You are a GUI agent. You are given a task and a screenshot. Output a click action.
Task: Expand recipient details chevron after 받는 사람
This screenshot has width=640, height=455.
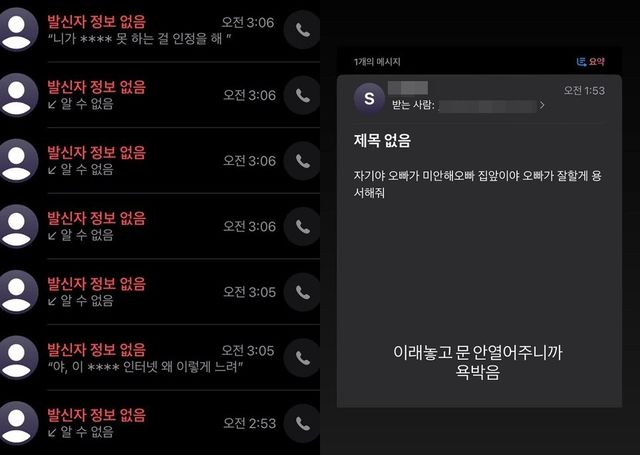point(542,105)
